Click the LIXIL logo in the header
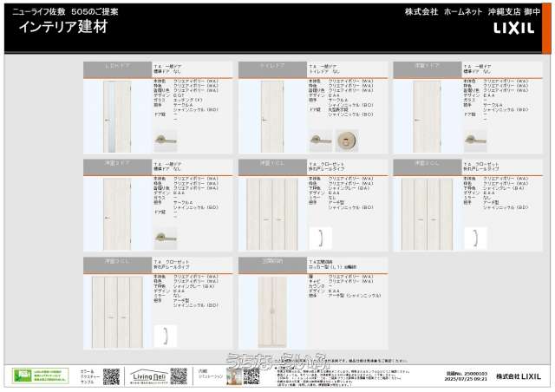 [x=518, y=28]
